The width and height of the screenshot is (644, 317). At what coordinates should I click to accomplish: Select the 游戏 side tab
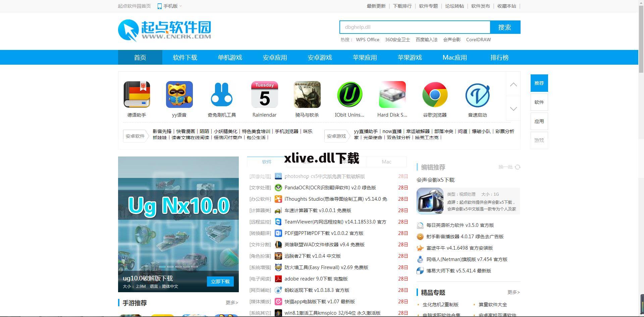coord(539,140)
